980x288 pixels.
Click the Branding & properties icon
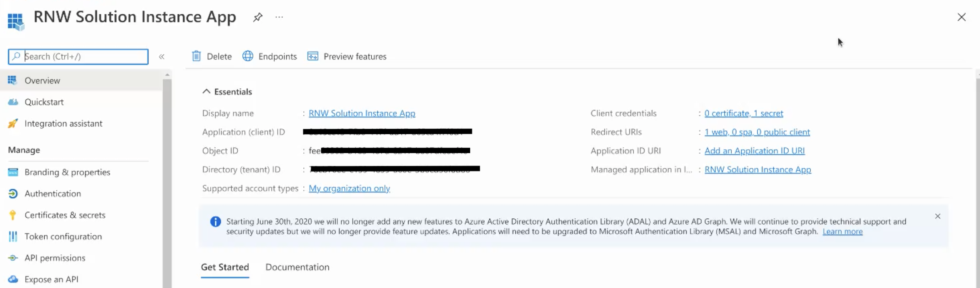pos(13,172)
